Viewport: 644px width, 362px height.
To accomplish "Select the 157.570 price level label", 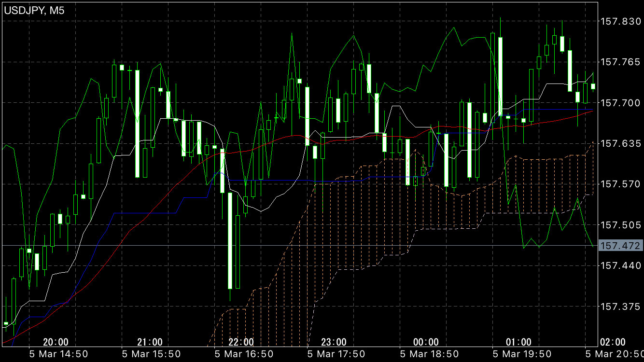I will 619,184.
